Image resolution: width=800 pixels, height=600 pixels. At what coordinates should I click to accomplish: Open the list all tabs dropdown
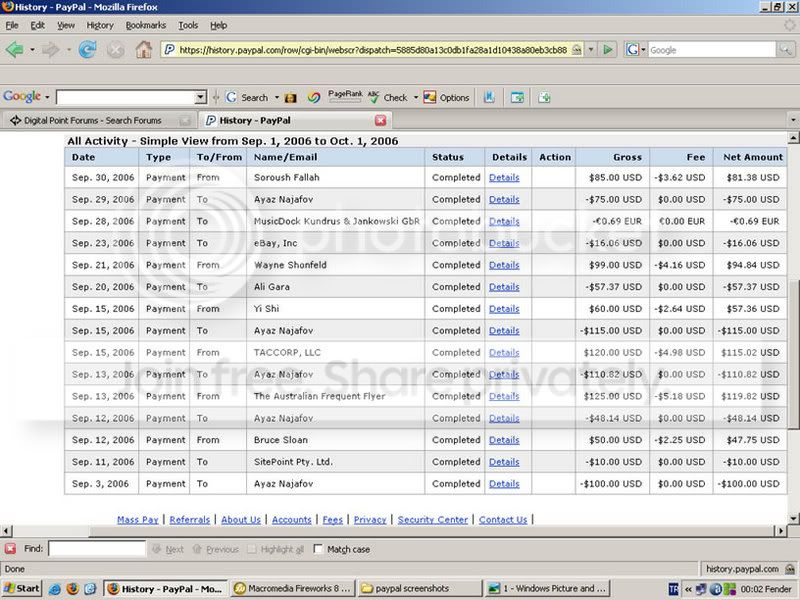coord(793,120)
